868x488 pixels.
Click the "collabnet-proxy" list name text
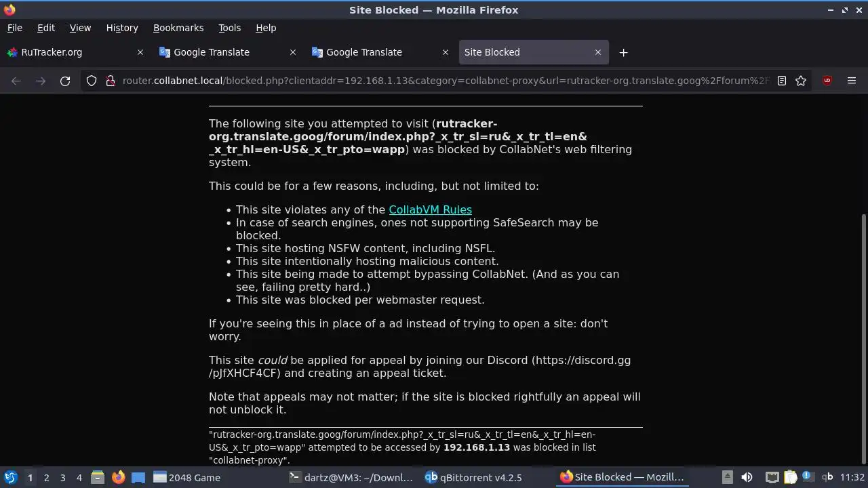coord(249,460)
